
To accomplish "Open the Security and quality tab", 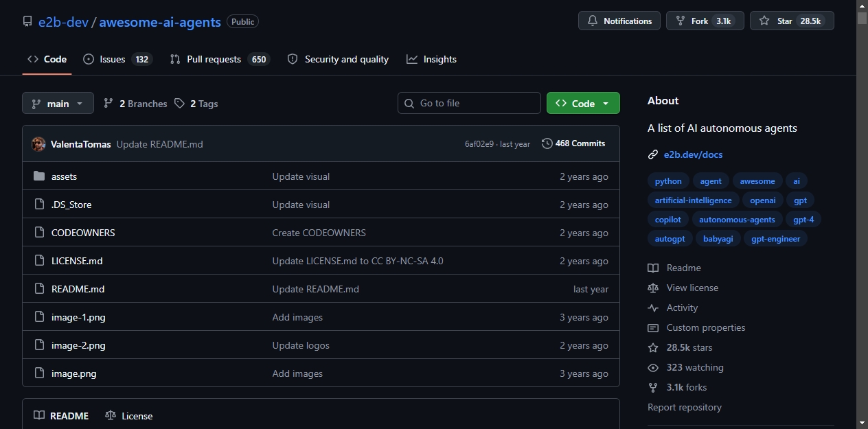I will pyautogui.click(x=338, y=59).
